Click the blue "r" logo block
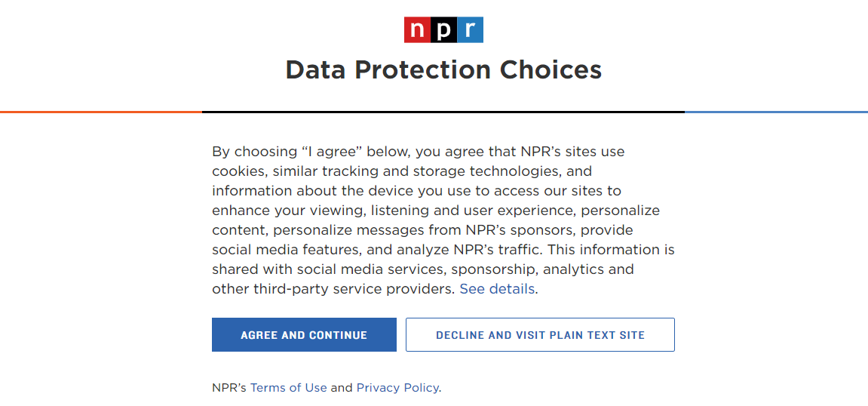 tap(470, 30)
